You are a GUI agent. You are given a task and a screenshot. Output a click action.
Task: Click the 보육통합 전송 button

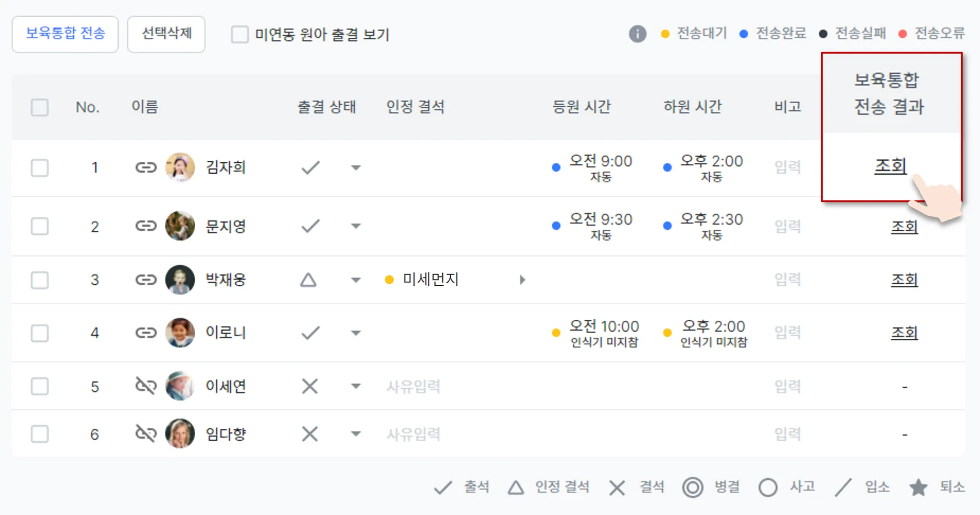[x=65, y=34]
